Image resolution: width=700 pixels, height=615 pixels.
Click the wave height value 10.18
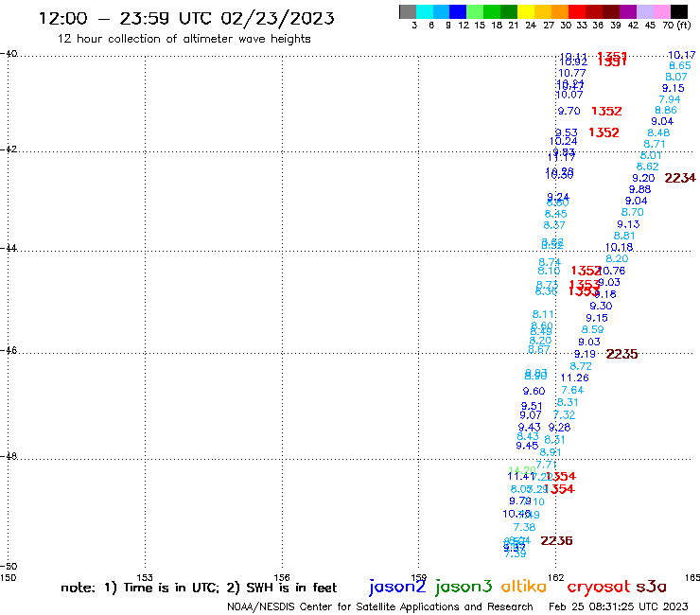click(x=619, y=247)
